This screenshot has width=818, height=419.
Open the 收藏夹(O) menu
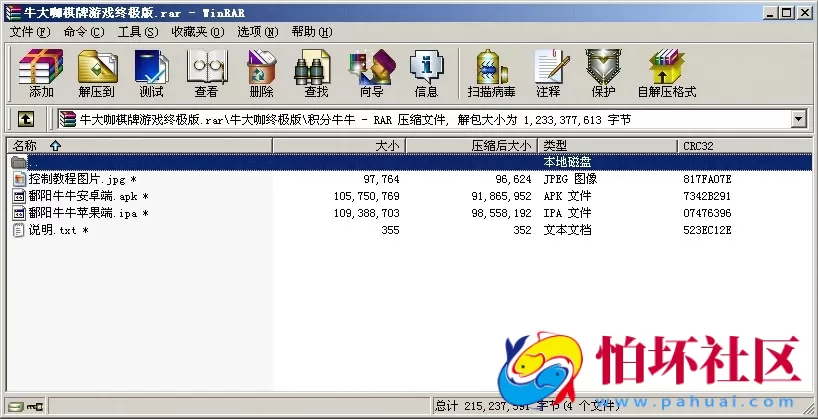pyautogui.click(x=198, y=32)
